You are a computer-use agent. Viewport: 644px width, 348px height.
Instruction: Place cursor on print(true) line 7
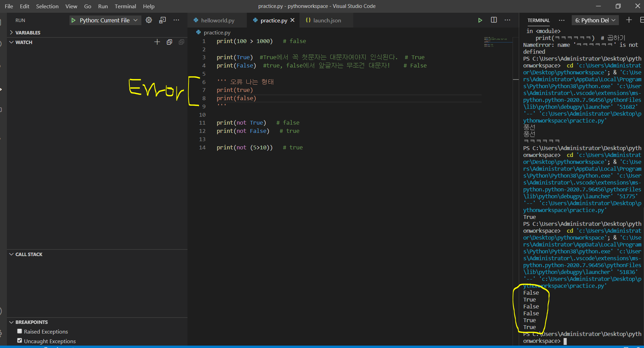coord(235,90)
